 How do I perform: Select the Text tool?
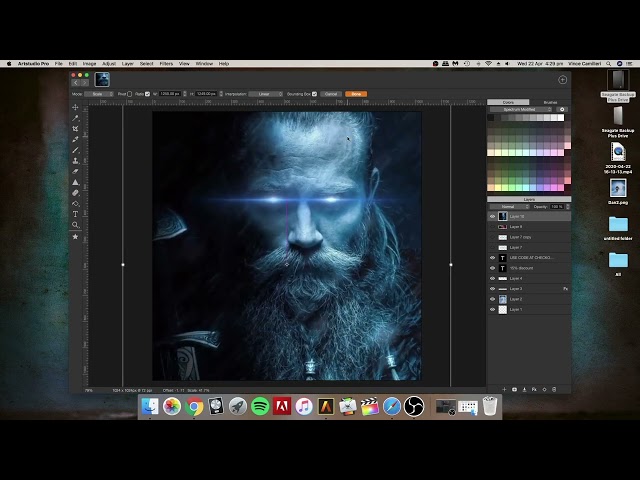(x=76, y=214)
